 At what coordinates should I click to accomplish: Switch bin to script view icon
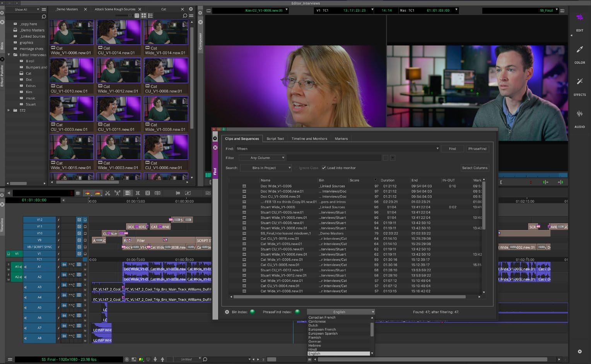[x=150, y=16]
